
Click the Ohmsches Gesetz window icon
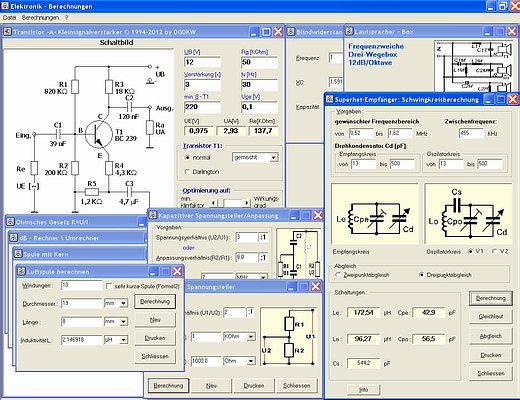click(10, 221)
